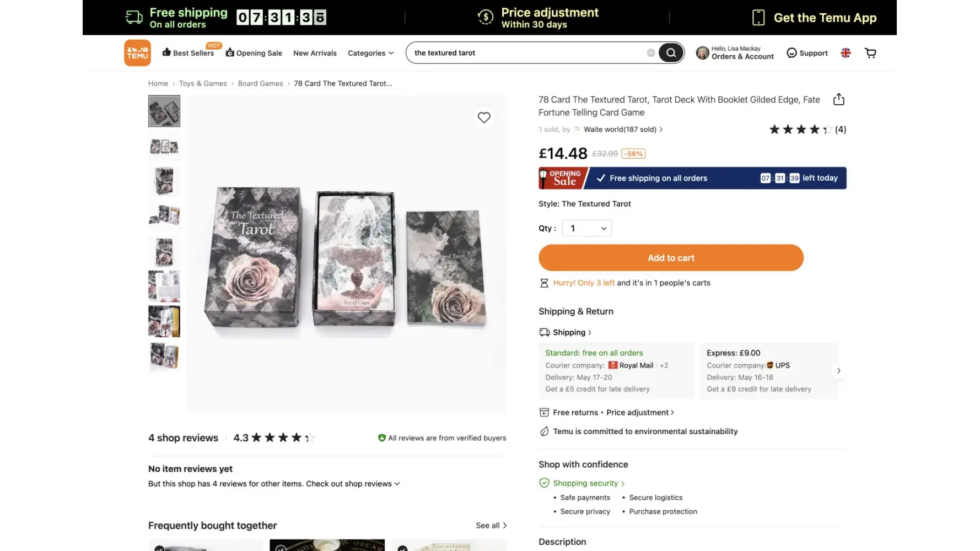Click the Add to cart button
This screenshot has width=980, height=551.
point(671,258)
